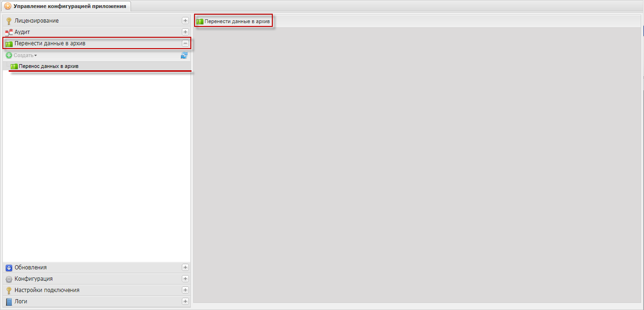Expand the Аудит section with the plus button
Image resolution: width=644 pixels, height=310 pixels.
tap(185, 32)
